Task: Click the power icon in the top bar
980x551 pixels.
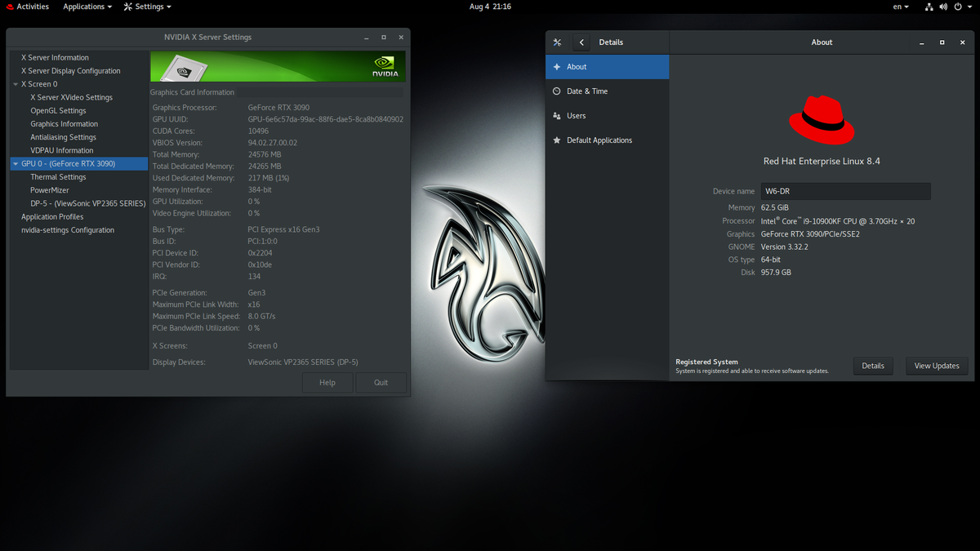Action: [959, 7]
